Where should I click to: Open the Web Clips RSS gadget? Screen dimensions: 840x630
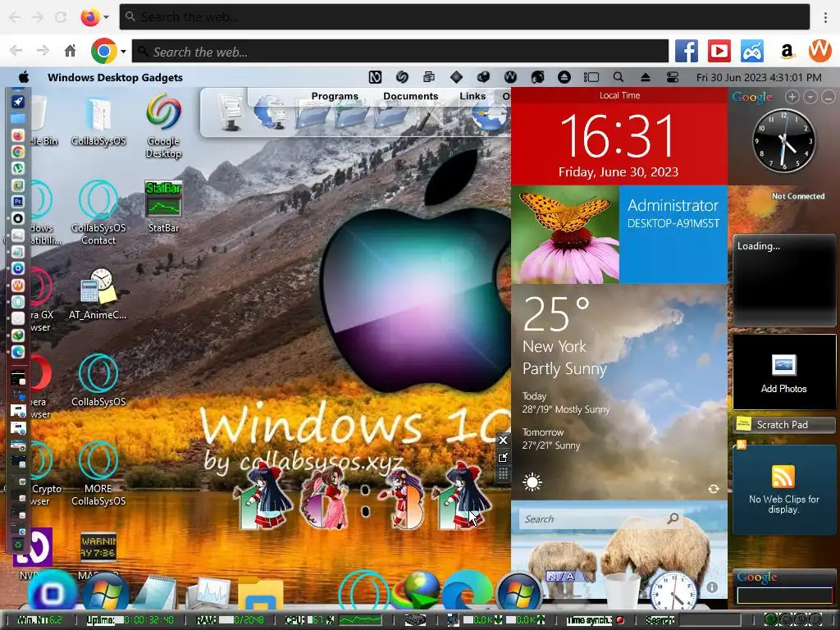783,489
